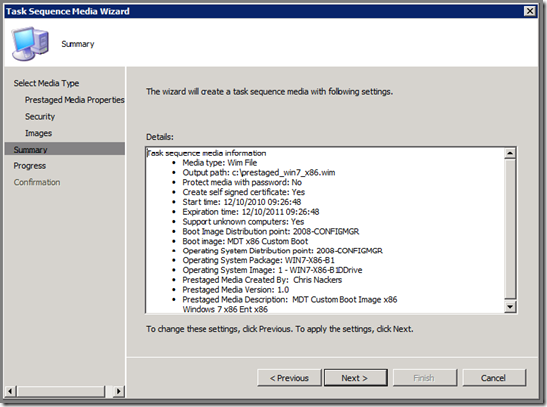Click the sidebar horizontal scrollbar thumb
The image size is (547, 407).
pyautogui.click(x=61, y=391)
